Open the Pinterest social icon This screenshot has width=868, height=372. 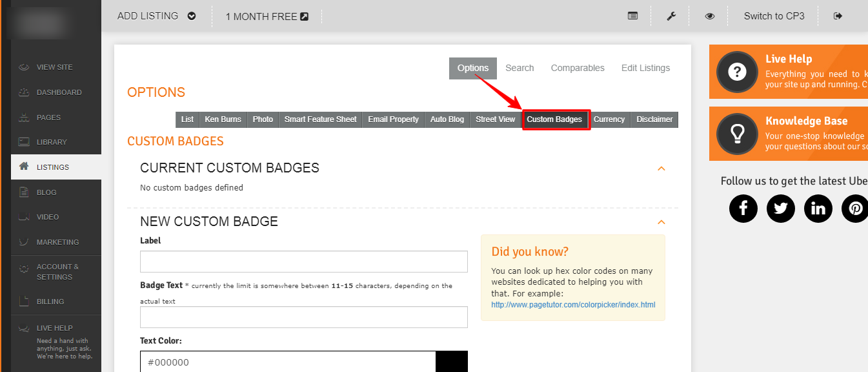[x=856, y=209]
